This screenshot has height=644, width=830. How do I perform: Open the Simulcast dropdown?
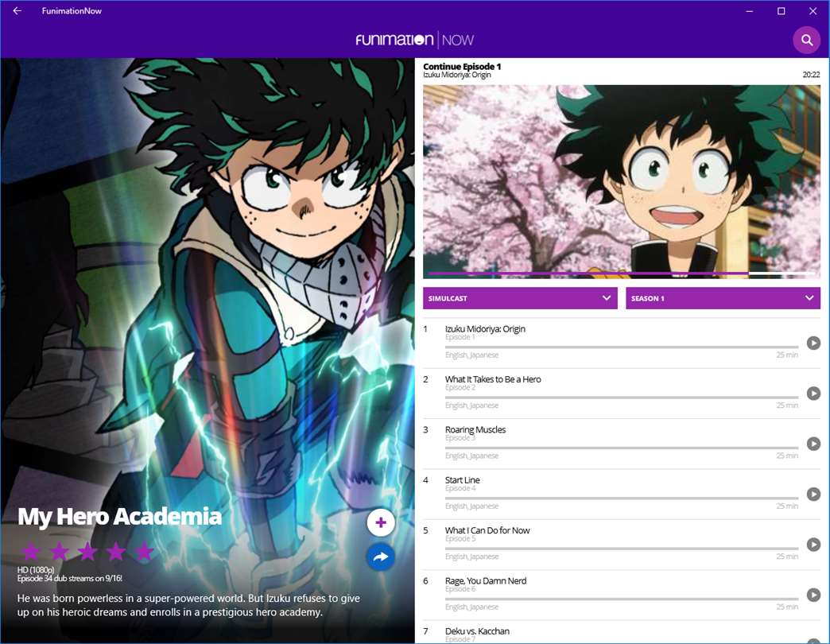520,298
